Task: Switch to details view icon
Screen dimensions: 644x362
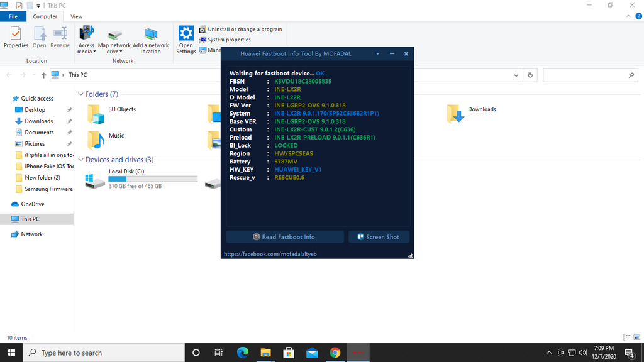Action: [626, 337]
